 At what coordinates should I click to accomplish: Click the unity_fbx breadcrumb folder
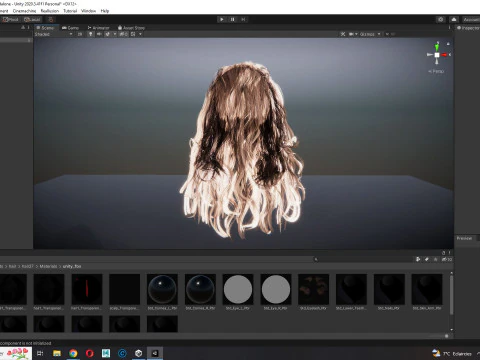(x=72, y=266)
